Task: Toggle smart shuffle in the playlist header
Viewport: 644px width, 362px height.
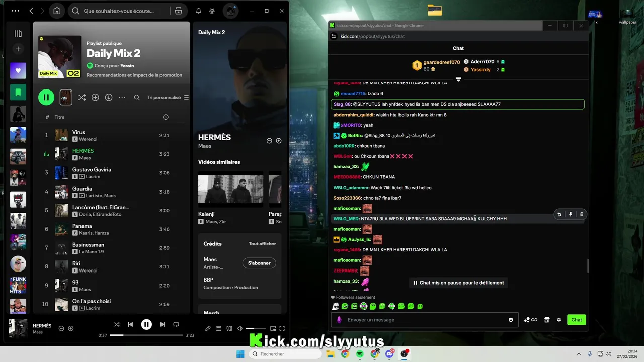Action: 82,97
